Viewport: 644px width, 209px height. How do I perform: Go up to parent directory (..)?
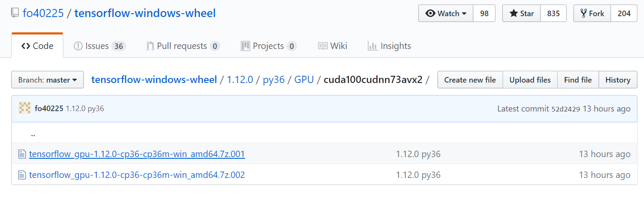[33, 134]
